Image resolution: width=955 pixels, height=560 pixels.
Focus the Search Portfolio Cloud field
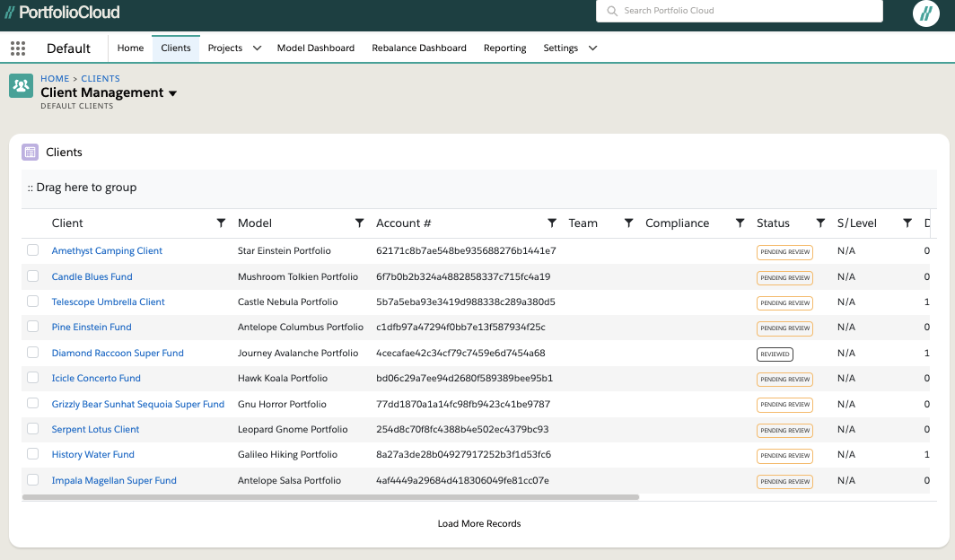click(739, 11)
